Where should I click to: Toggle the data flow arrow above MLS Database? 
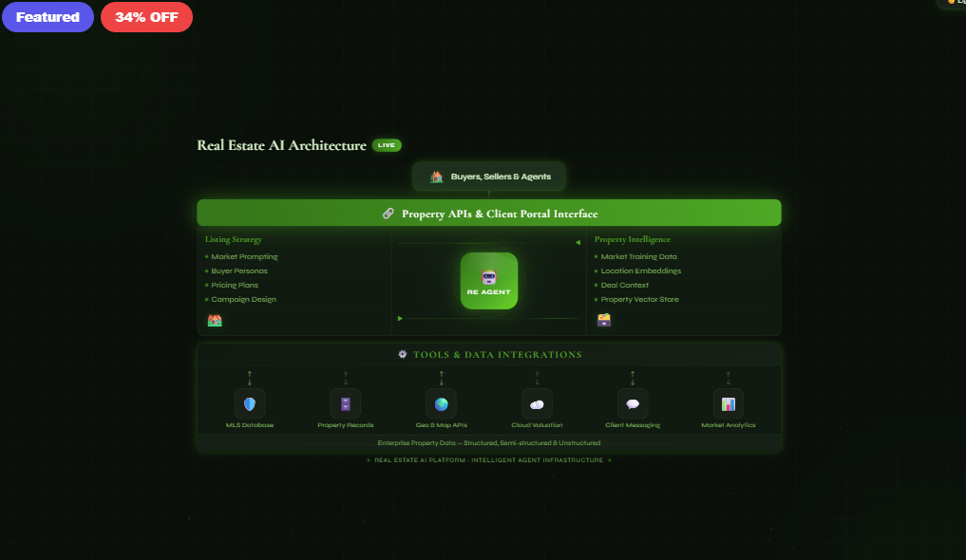(x=250, y=377)
